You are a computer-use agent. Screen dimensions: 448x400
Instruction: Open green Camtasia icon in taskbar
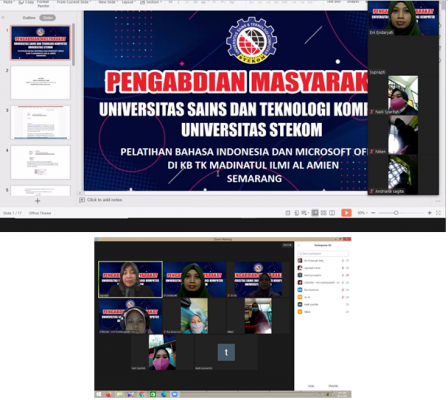coord(153,394)
